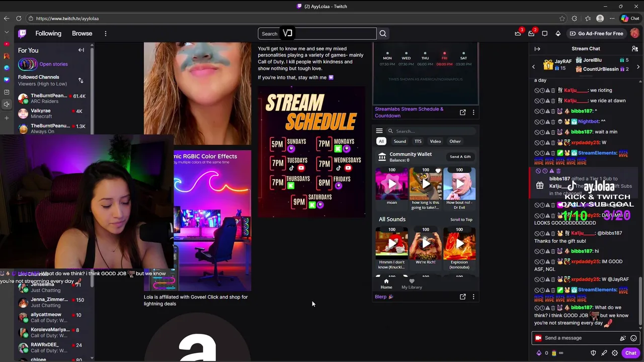Open user profile avatar menu

click(x=635, y=33)
